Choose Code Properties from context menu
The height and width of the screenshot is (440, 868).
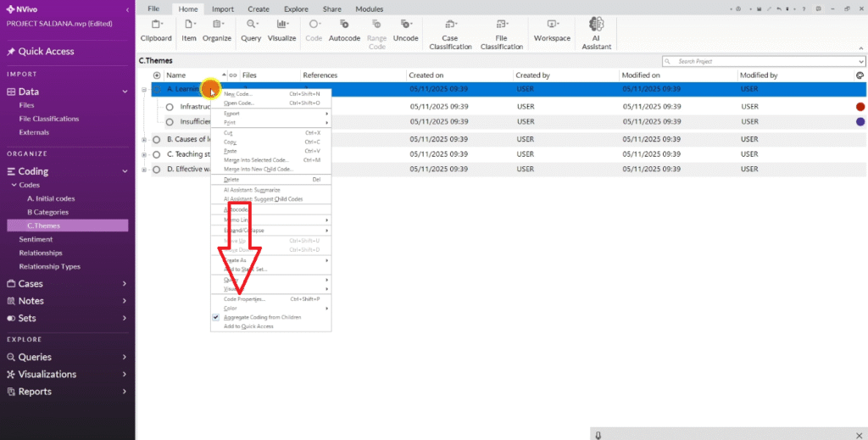tap(244, 299)
